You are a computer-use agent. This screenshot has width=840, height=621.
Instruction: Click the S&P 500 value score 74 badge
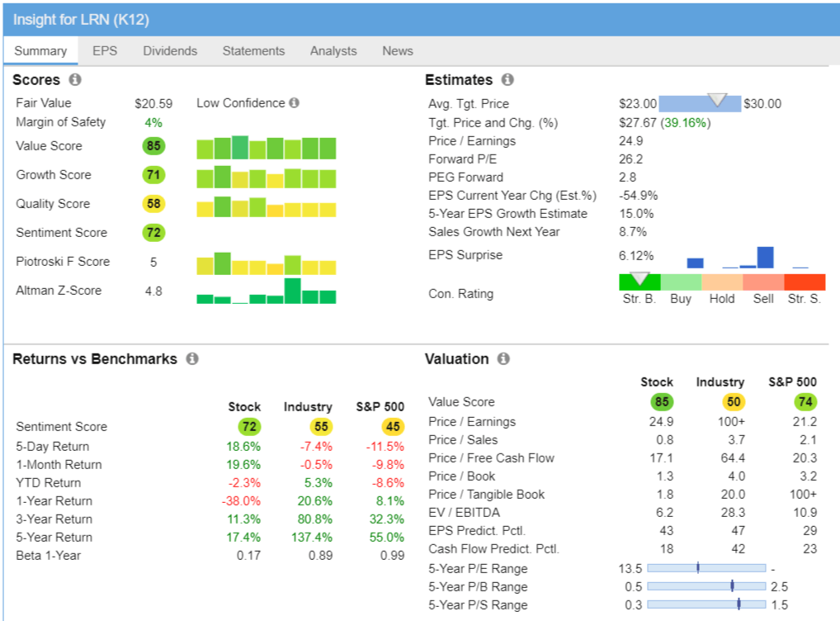(805, 401)
